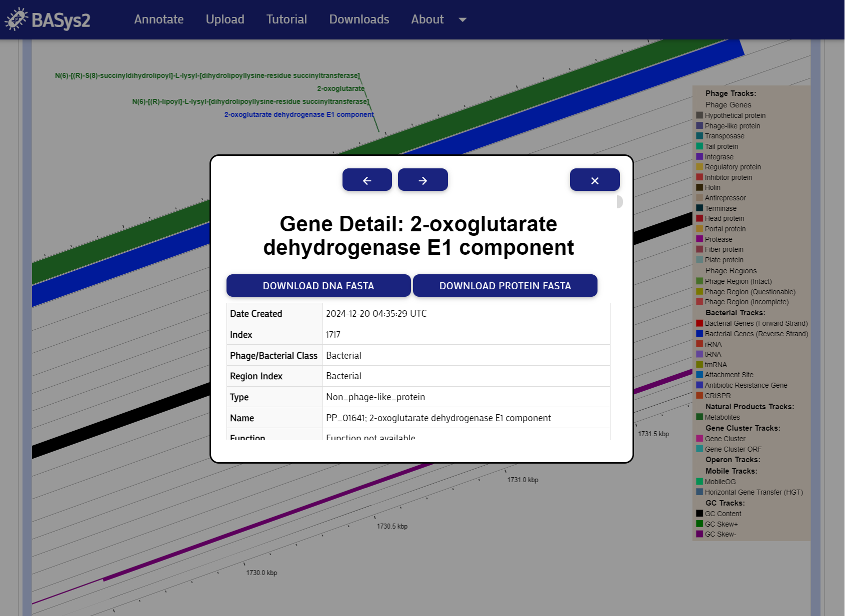Click the Phage Region (Intact) legend swatch
The image size is (849, 616).
699,281
